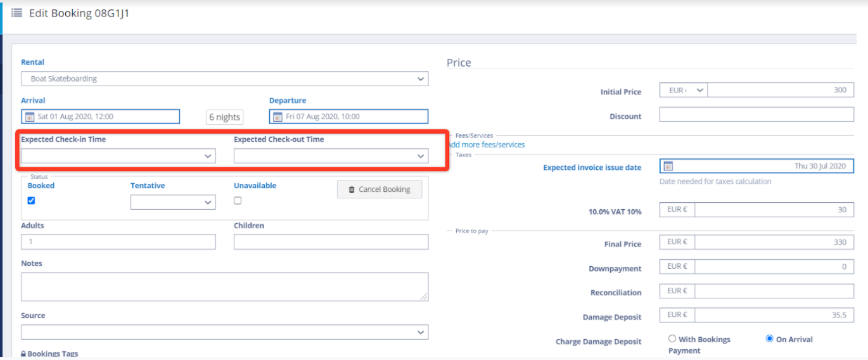Viewport: 868px width, 360px height.
Task: Click Add more fees/services link
Action: coord(486,145)
